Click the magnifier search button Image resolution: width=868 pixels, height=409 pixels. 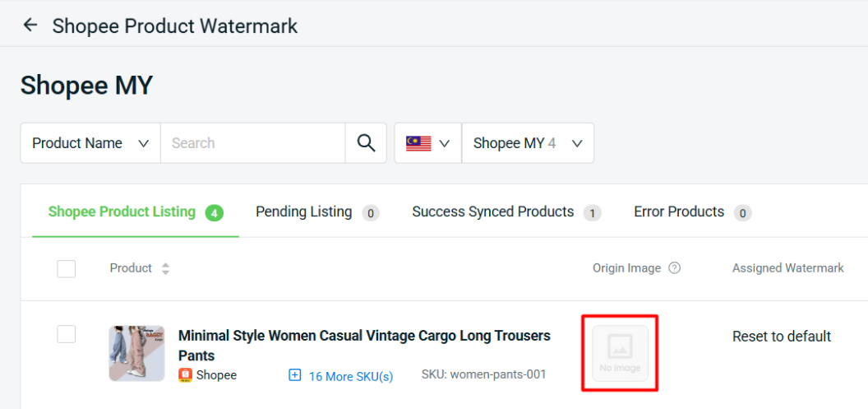click(366, 143)
